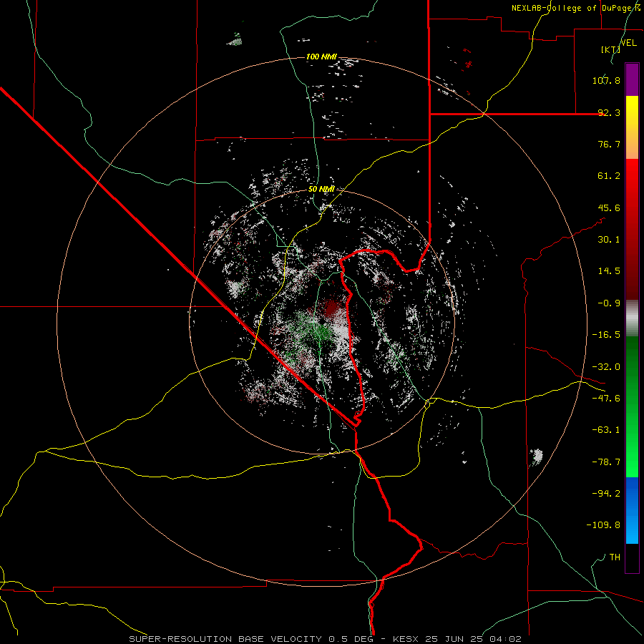Select the -47.6 velocity scale label
Viewport: 644px width, 644px height.
pos(606,399)
